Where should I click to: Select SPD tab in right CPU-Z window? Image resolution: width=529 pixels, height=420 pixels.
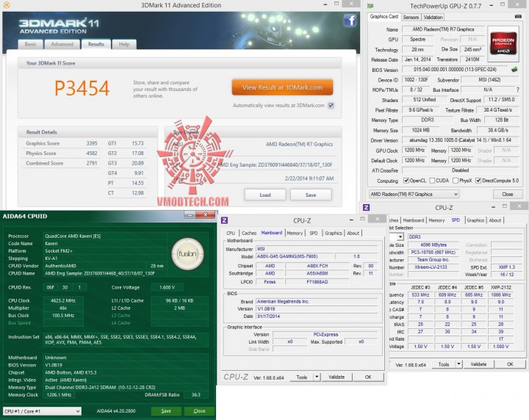click(x=456, y=220)
